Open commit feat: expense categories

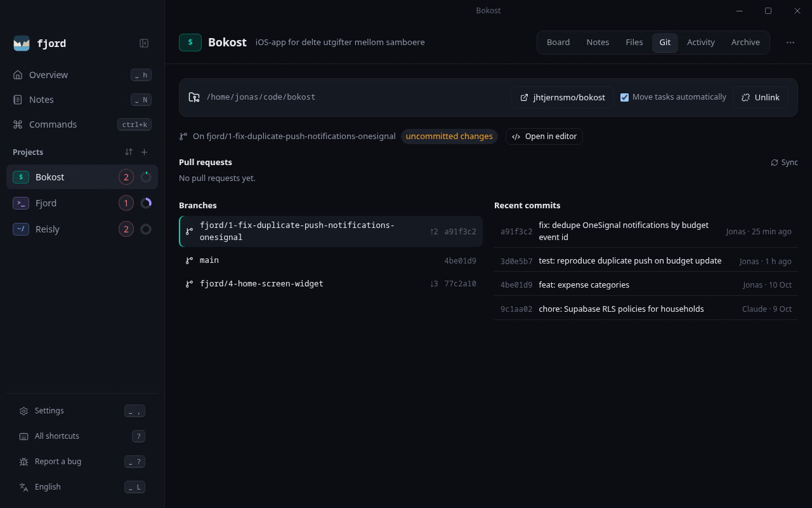(646, 285)
